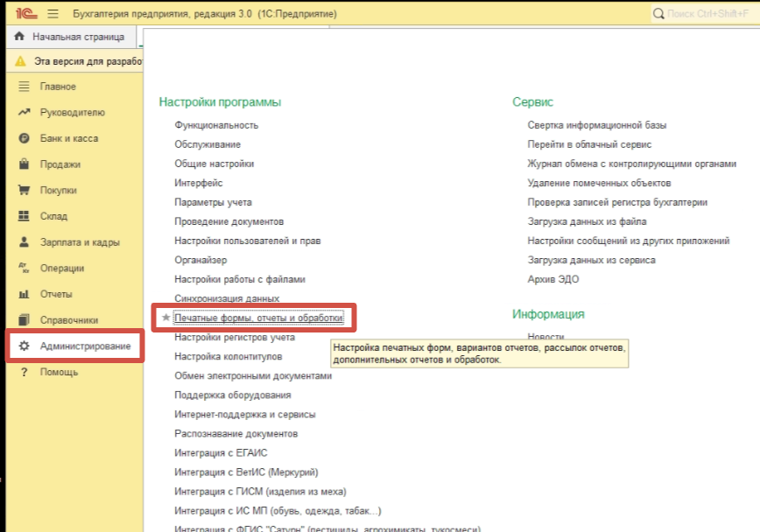Viewport: 760px width, 532px height.
Task: Click Перейти в облачный сервис
Action: pyautogui.click(x=589, y=144)
